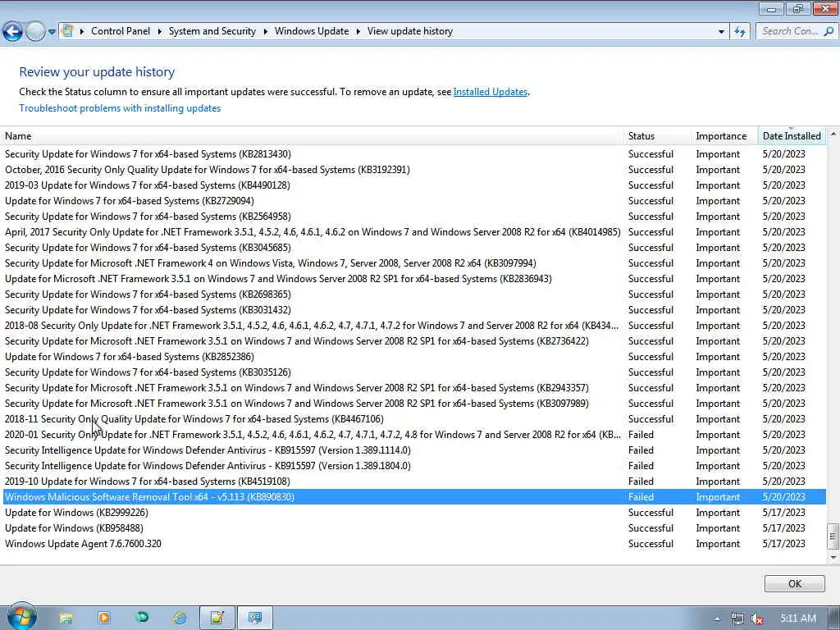Viewport: 840px width, 630px height.
Task: Sort by the Name column header
Action: (x=311, y=136)
